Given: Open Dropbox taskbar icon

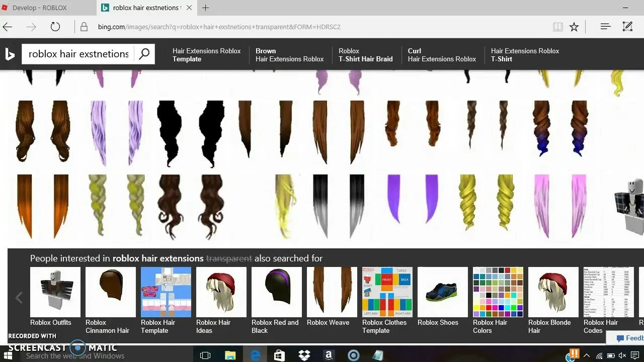Looking at the screenshot, I should tap(304, 355).
